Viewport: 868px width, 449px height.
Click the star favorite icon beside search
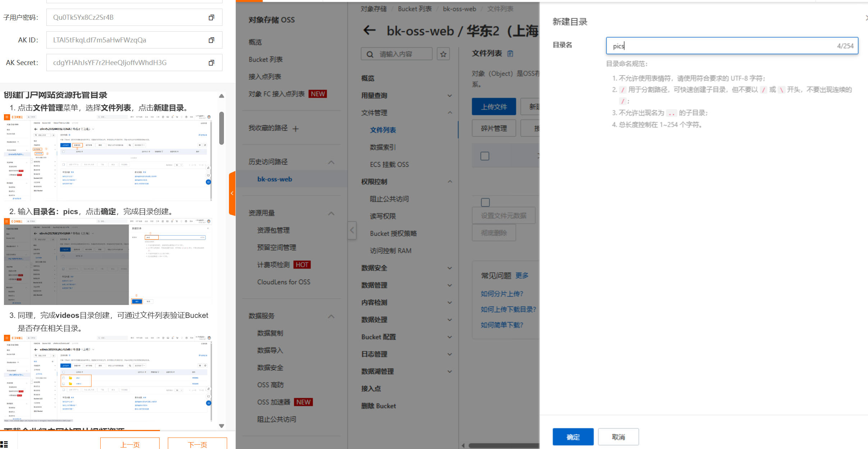pyautogui.click(x=443, y=54)
